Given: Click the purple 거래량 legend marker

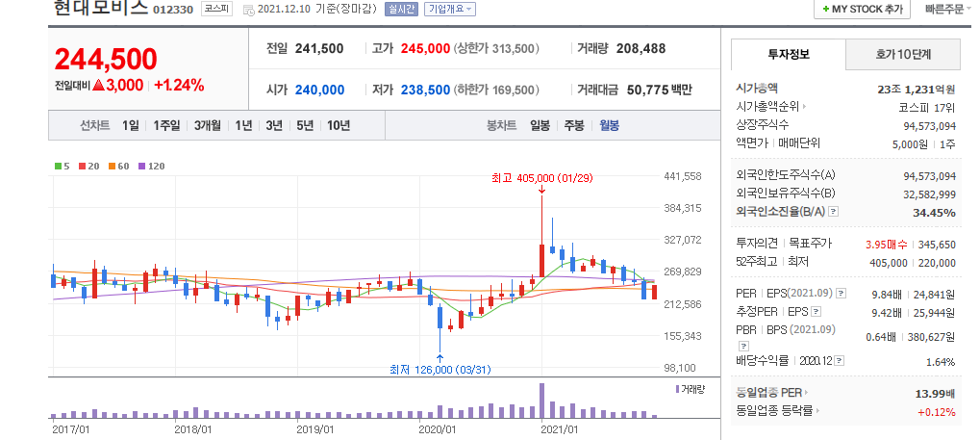Looking at the screenshot, I should pos(677,389).
